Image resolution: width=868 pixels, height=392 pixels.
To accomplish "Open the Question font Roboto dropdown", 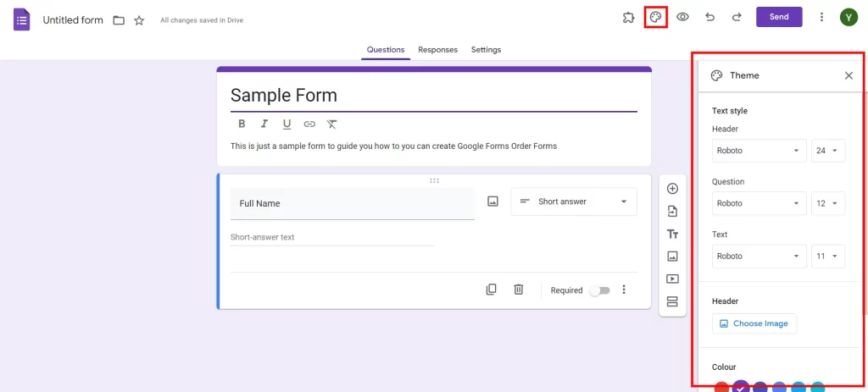I will point(759,203).
